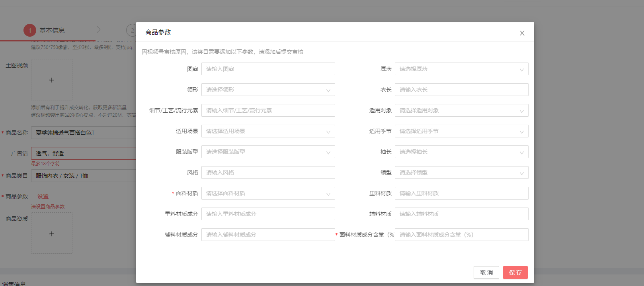
Task: Open the 适用场景 dropdown
Action: [x=268, y=131]
